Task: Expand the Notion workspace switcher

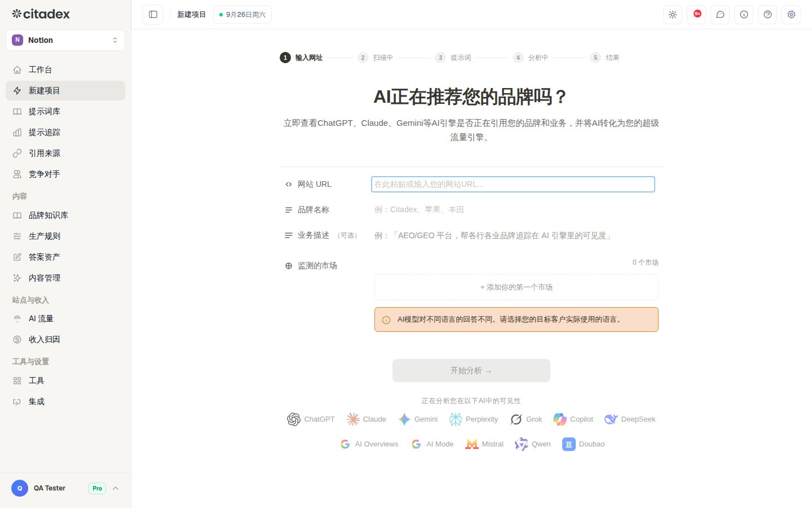Action: [x=65, y=40]
